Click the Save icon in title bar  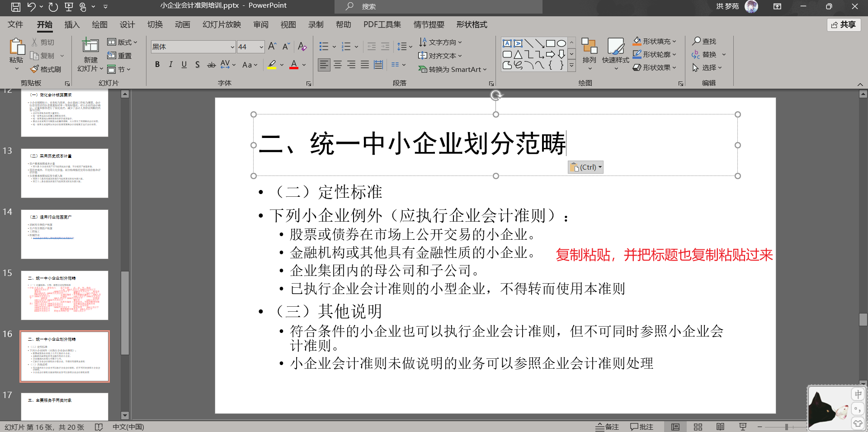(15, 7)
